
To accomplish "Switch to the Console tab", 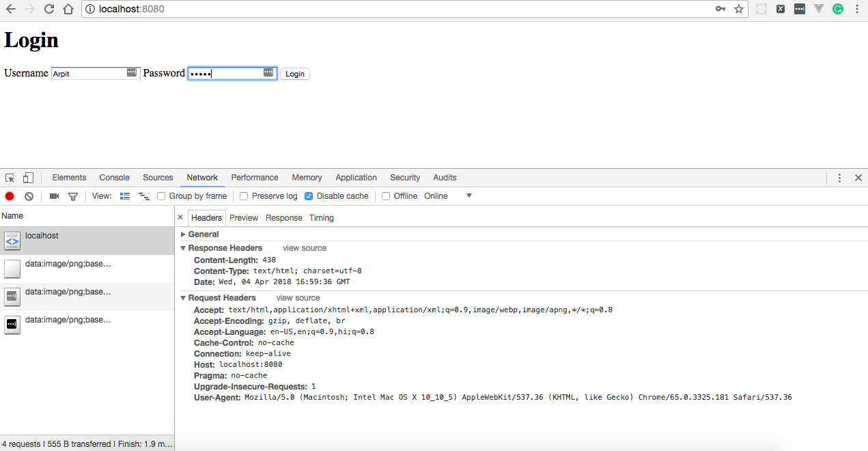I will (x=114, y=178).
